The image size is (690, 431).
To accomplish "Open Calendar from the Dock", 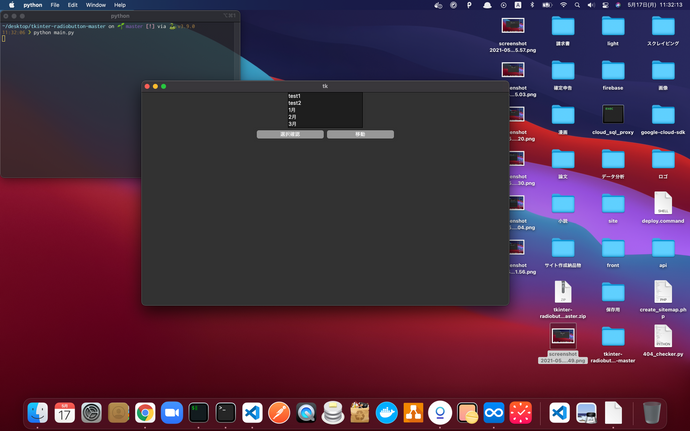I will 65,413.
